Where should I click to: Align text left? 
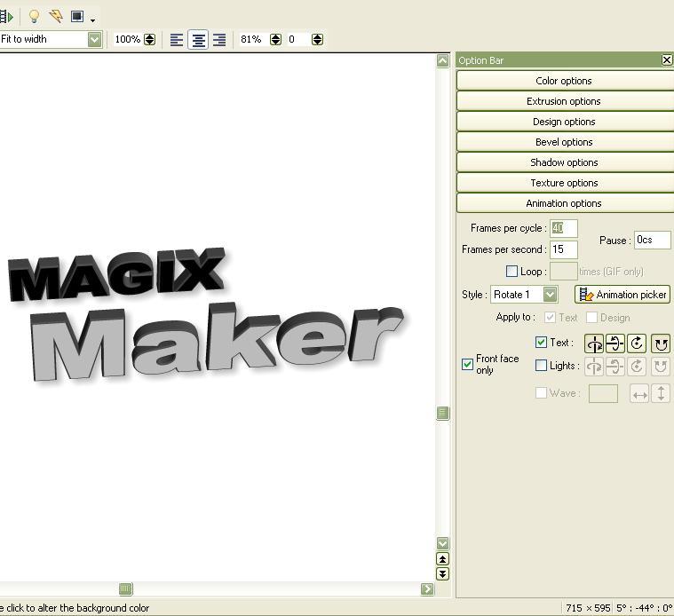177,40
